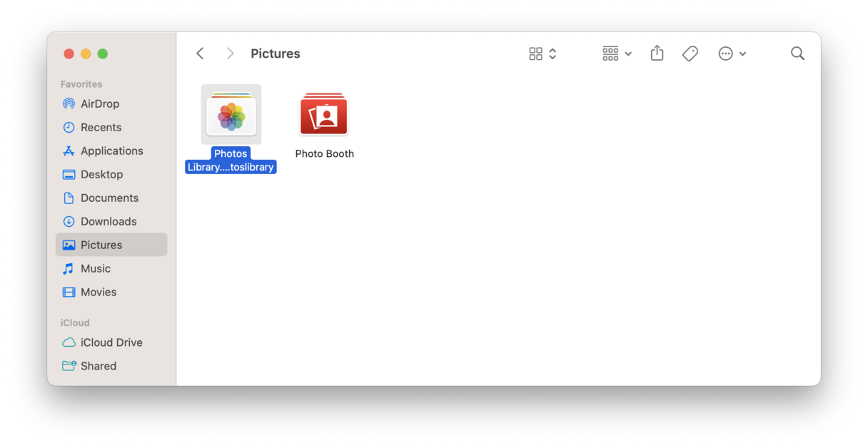
Task: Click the Shared folder icon
Action: [x=69, y=366]
